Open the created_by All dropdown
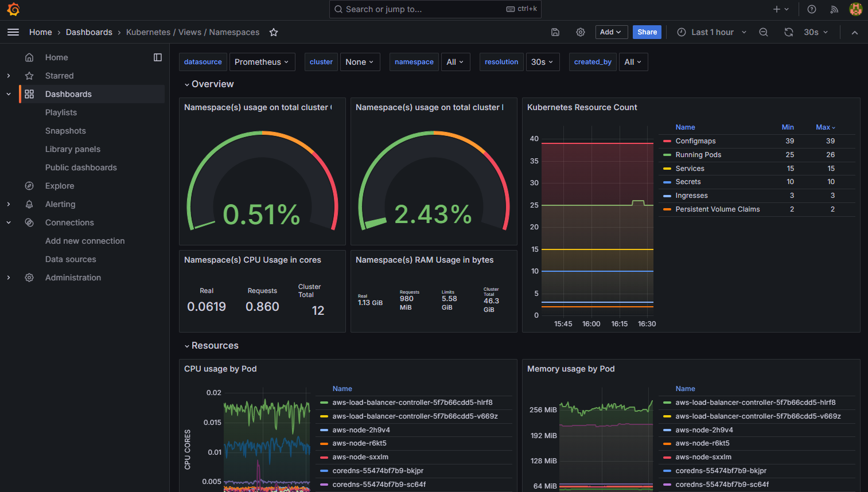The image size is (868, 492). pyautogui.click(x=633, y=62)
